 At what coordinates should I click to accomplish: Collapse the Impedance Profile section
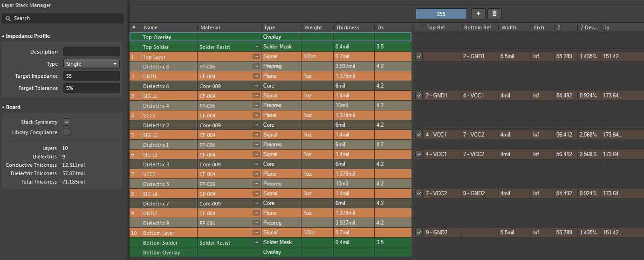[x=4, y=36]
